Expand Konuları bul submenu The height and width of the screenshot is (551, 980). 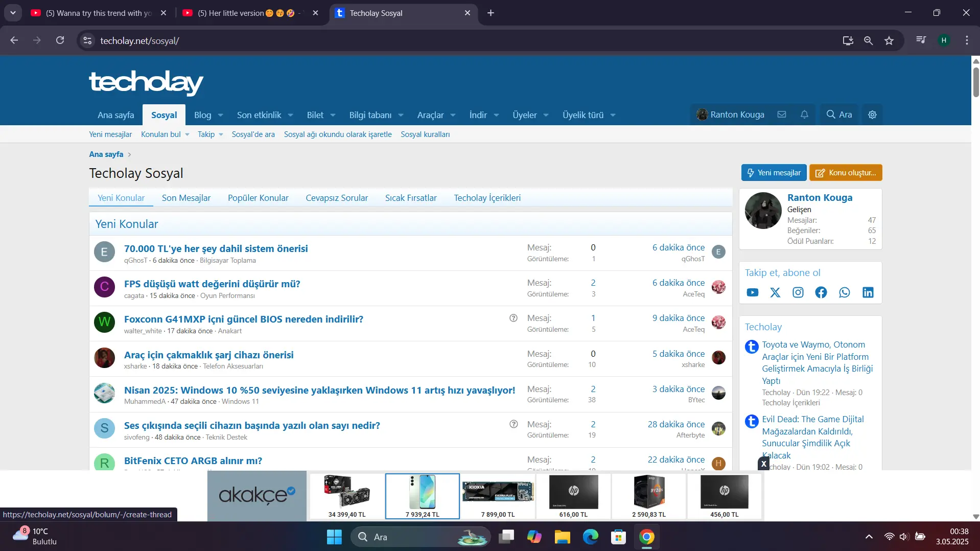pyautogui.click(x=187, y=134)
